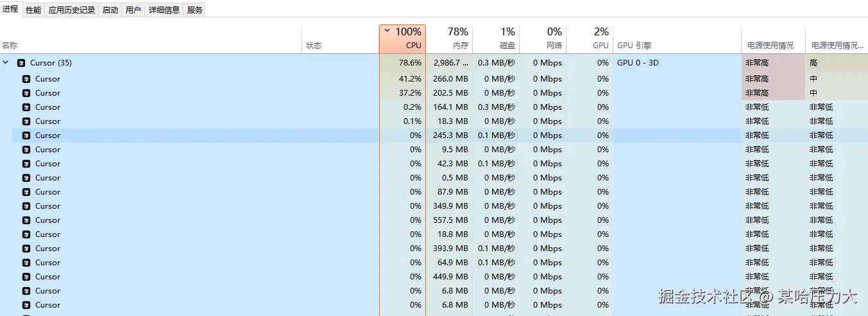Go to the 服务 tab
The height and width of the screenshot is (316, 868).
tap(194, 10)
